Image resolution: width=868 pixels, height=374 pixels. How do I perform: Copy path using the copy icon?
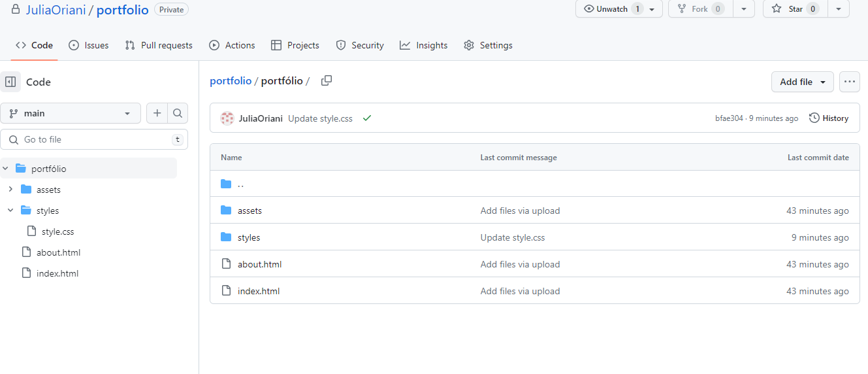pyautogui.click(x=327, y=80)
